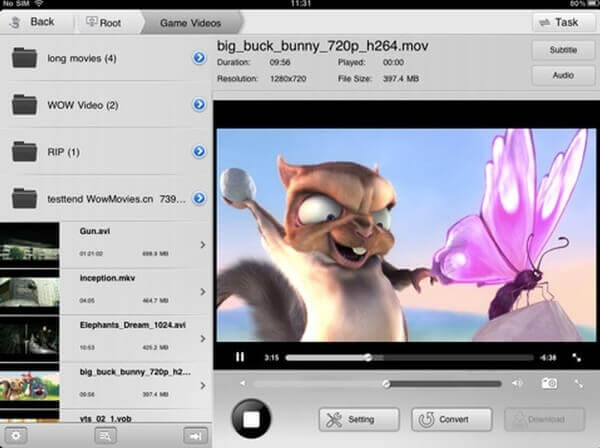Expand long movies blue arrow
600x448 pixels.
click(x=199, y=58)
